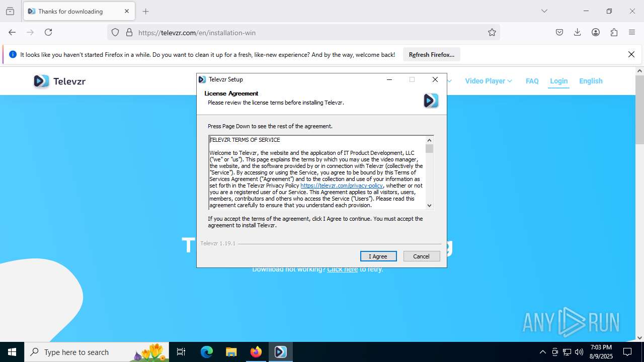Viewport: 644px width, 362px height.
Task: Open volume control in tray
Action: pos(579,352)
